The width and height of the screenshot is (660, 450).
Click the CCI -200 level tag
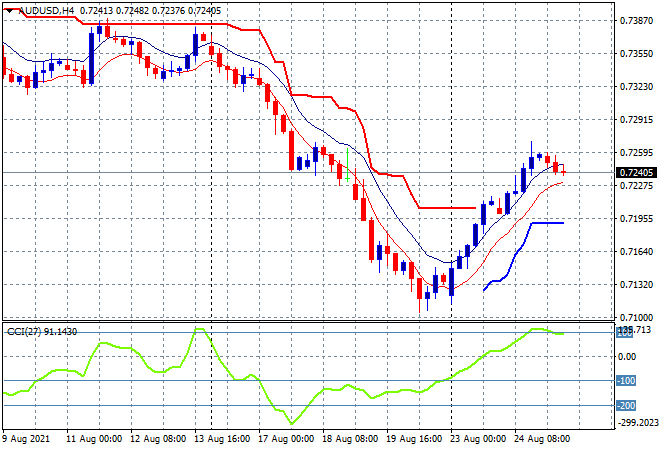(626, 405)
